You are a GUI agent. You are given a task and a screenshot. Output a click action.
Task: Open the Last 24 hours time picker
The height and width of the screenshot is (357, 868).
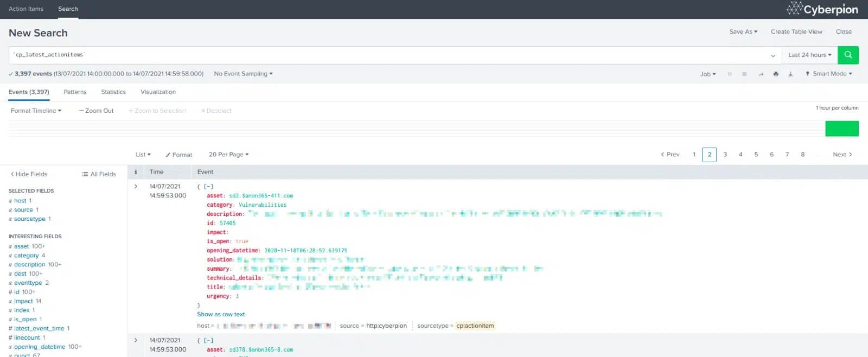click(809, 55)
